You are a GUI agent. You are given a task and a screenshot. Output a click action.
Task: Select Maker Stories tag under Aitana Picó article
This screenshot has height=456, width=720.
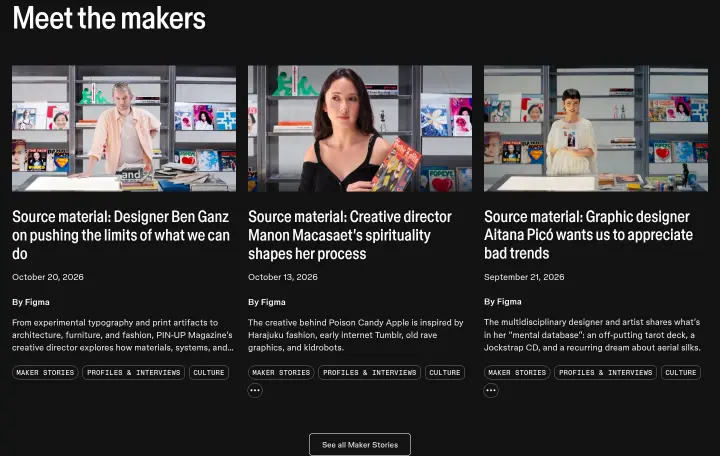pyautogui.click(x=517, y=372)
